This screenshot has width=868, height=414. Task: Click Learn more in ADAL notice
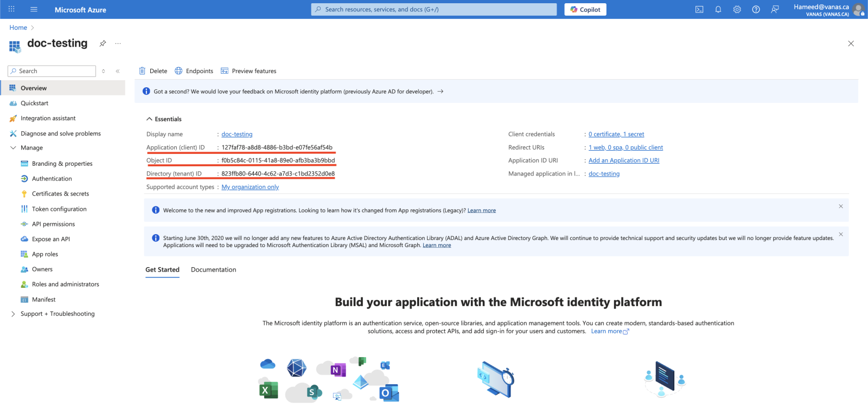pos(437,245)
